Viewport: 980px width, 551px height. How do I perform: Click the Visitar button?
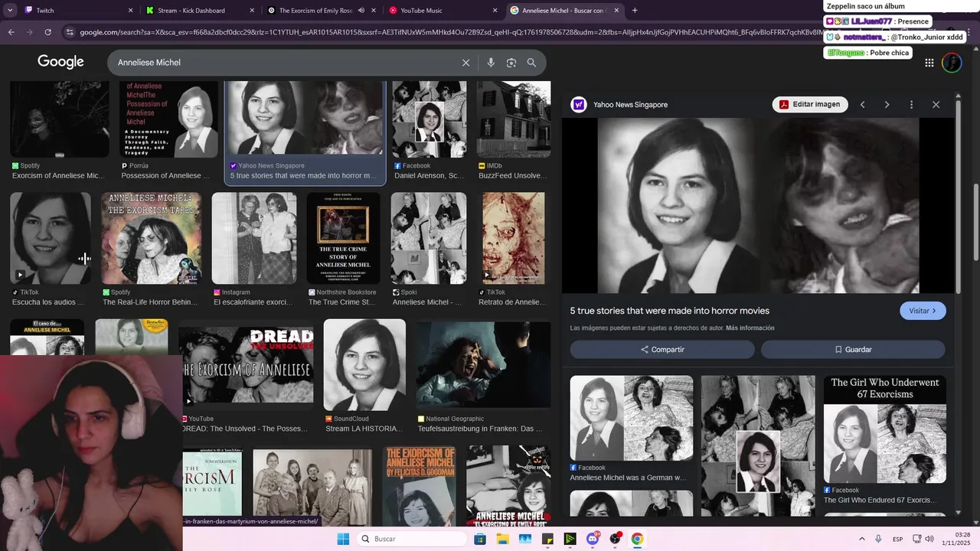coord(923,311)
